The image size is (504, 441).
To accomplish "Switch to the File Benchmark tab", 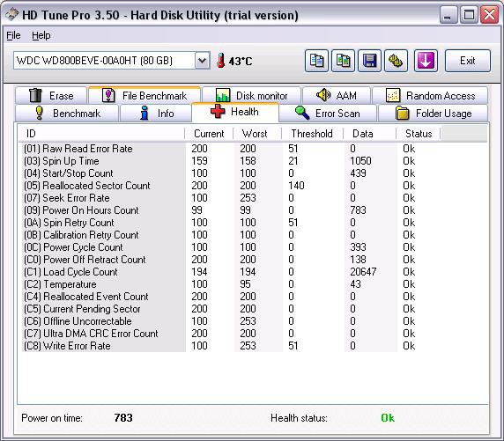I will pyautogui.click(x=145, y=95).
